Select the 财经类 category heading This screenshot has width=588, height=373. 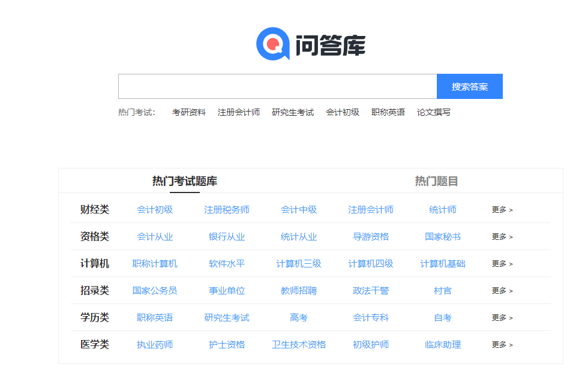point(95,209)
